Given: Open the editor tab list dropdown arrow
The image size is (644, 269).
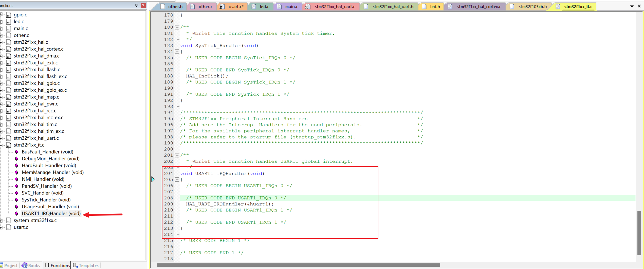Looking at the screenshot, I should click(632, 6).
